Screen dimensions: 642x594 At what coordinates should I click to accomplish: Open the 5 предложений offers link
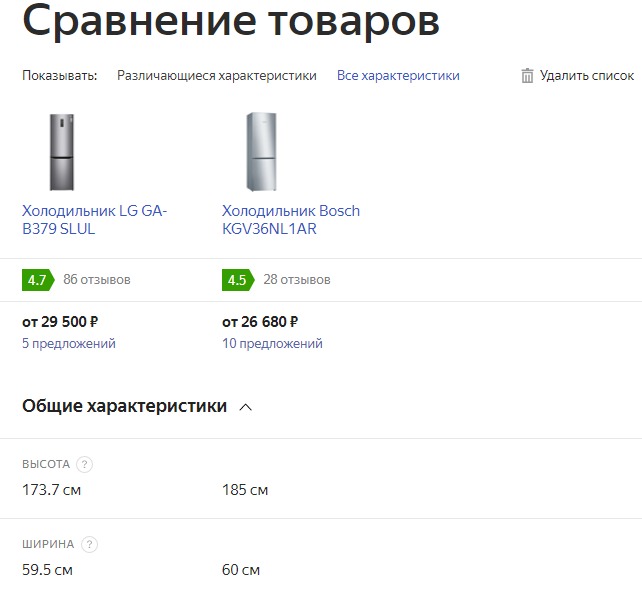tap(69, 343)
